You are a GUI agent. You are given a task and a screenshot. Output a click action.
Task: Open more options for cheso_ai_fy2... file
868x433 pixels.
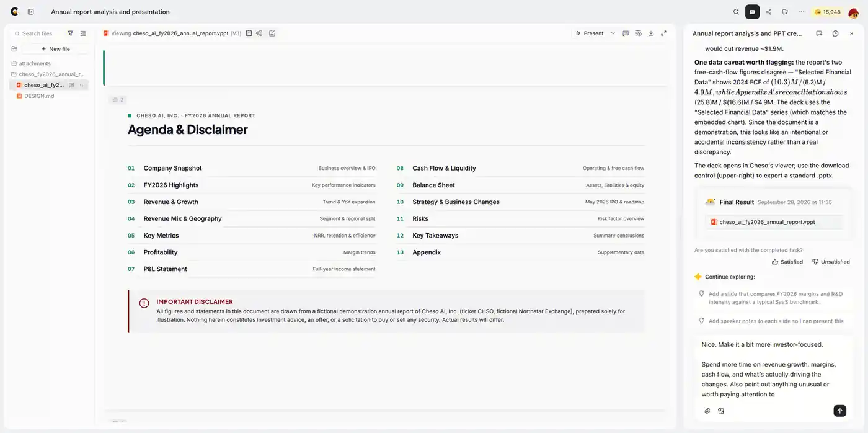[x=82, y=85]
